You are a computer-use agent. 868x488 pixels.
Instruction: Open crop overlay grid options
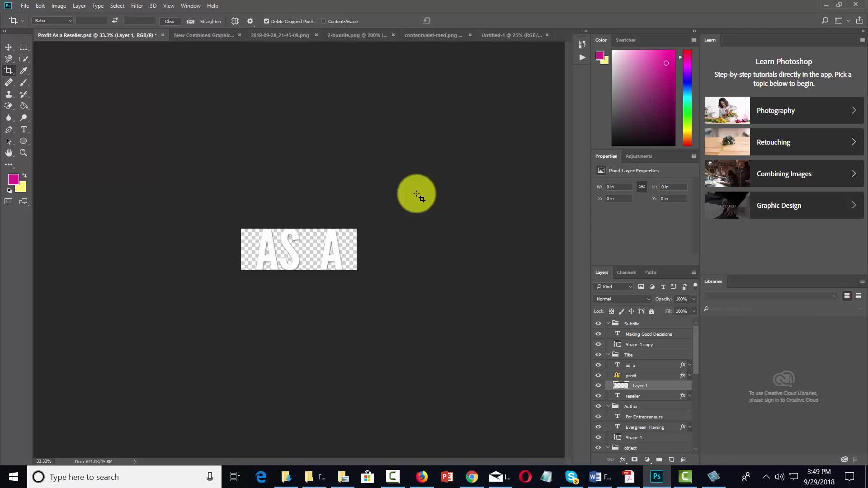[x=235, y=21]
